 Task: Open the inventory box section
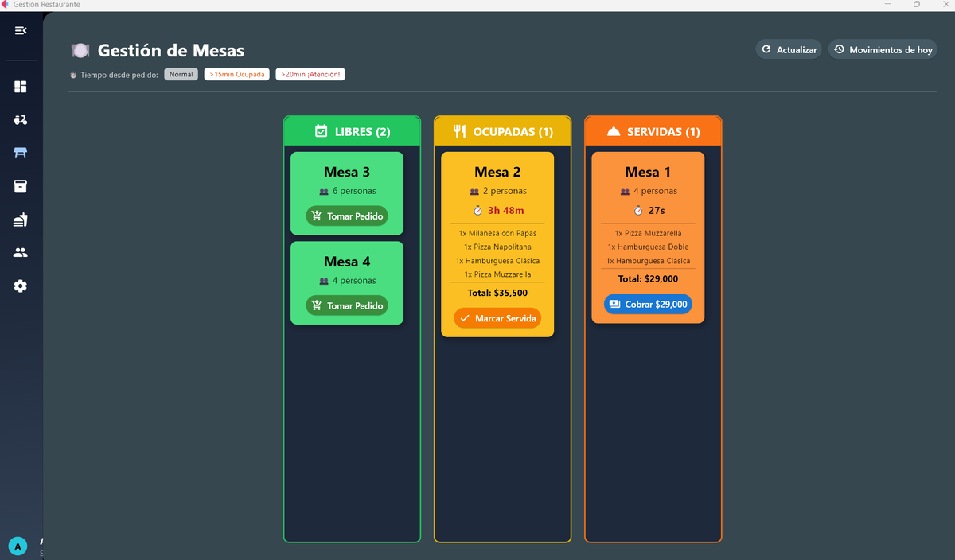pos(21,186)
